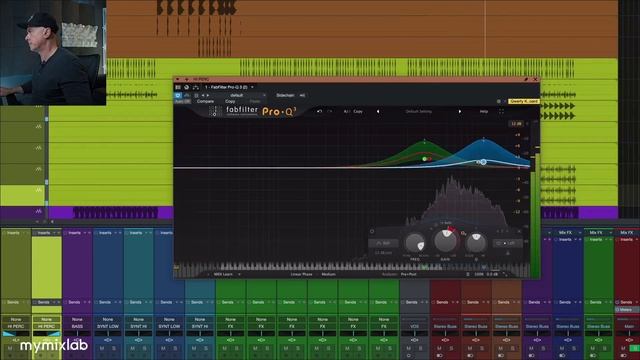This screenshot has height=360, width=640.
Task: Click Meters on the Main channel
Action: (627, 310)
